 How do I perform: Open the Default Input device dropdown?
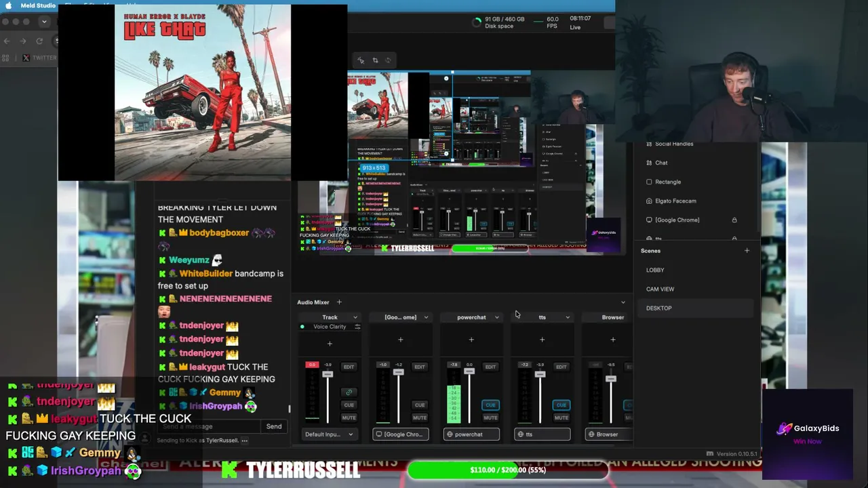(x=330, y=434)
